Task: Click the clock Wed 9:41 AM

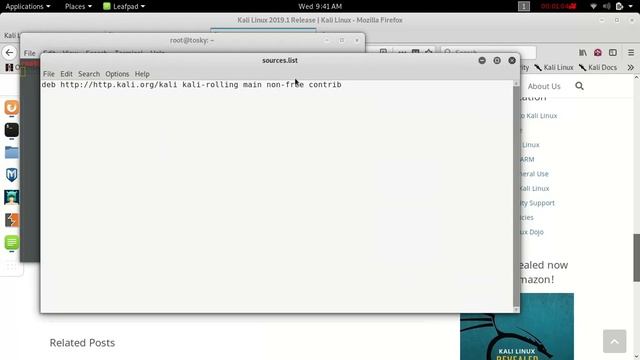Action: (320, 6)
